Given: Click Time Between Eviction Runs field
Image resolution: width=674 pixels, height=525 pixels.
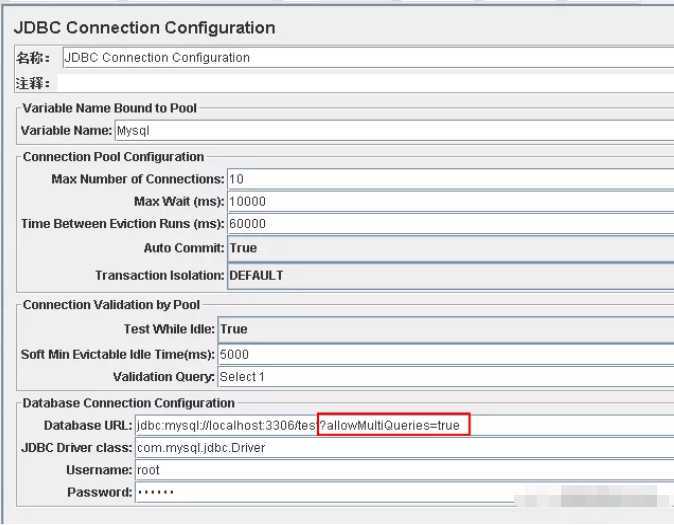Looking at the screenshot, I should point(450,224).
